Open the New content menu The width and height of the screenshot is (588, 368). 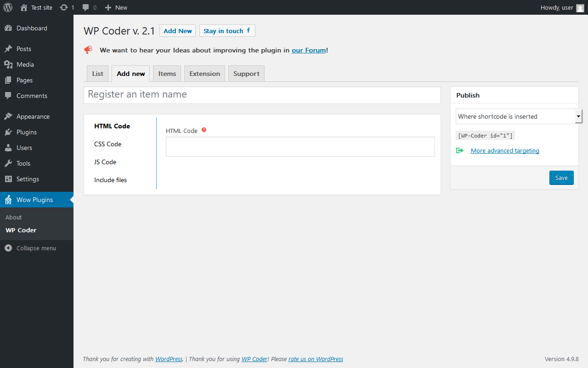pyautogui.click(x=116, y=7)
